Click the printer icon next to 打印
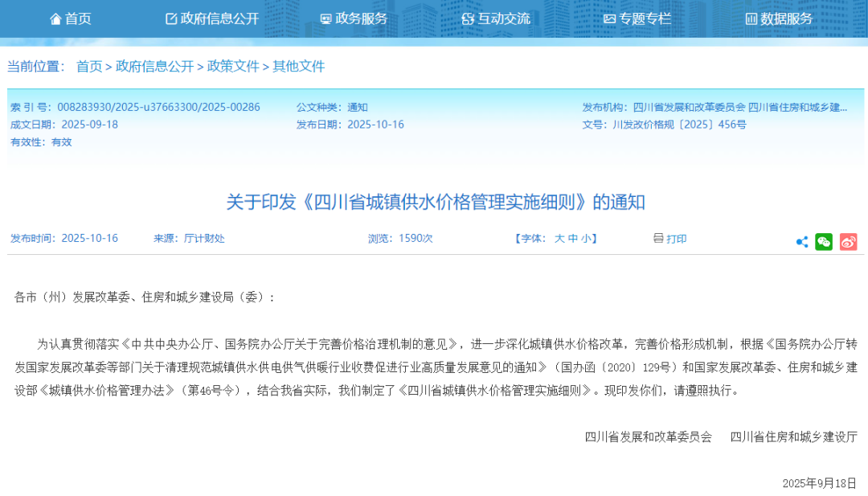868x496 pixels. tap(658, 238)
